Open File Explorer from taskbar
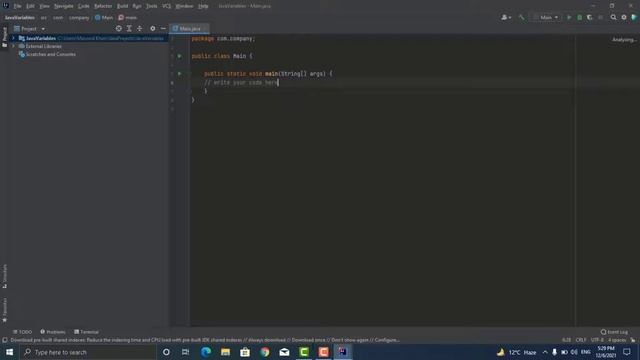 point(225,352)
